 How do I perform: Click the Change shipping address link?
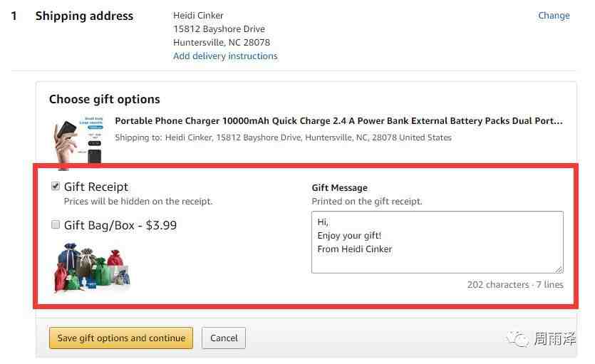pos(554,15)
